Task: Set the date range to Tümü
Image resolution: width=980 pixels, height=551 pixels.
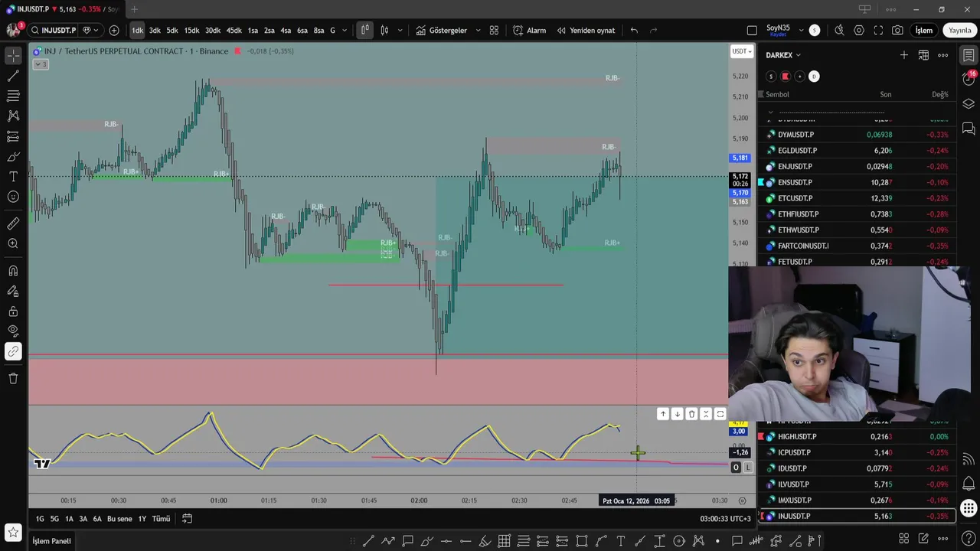Action: pos(161,519)
